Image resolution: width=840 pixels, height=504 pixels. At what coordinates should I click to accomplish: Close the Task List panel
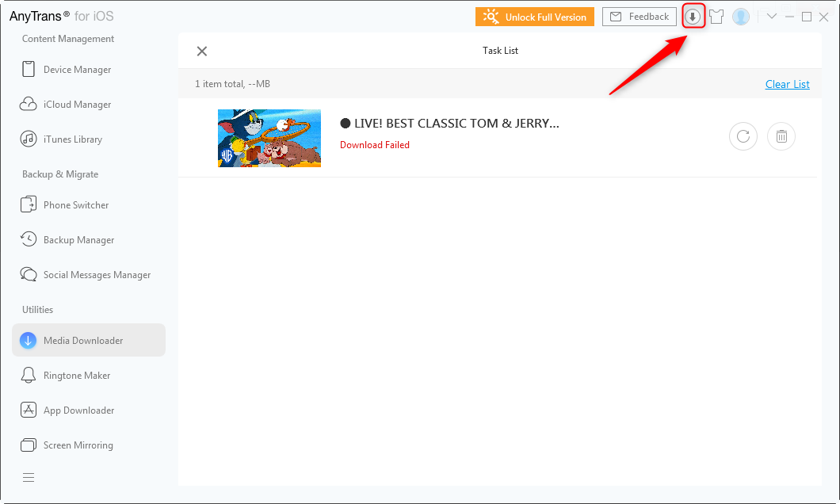tap(202, 51)
